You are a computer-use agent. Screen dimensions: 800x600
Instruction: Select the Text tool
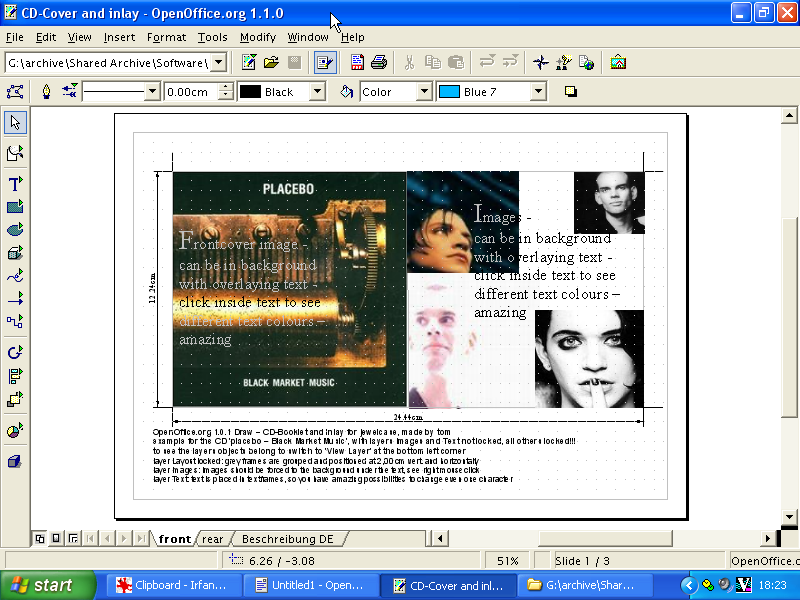[x=15, y=183]
